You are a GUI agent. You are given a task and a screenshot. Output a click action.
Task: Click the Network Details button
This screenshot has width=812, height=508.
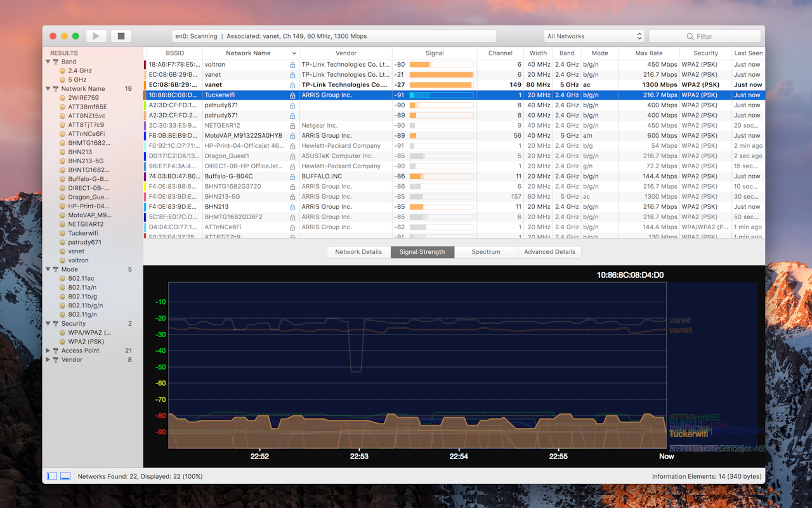[x=358, y=252]
